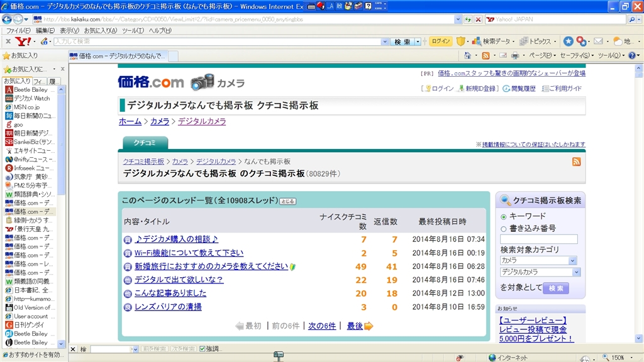Viewport: 644px width, 362px height.
Task: Switch to the クチコミ tab
Action: coord(145,143)
